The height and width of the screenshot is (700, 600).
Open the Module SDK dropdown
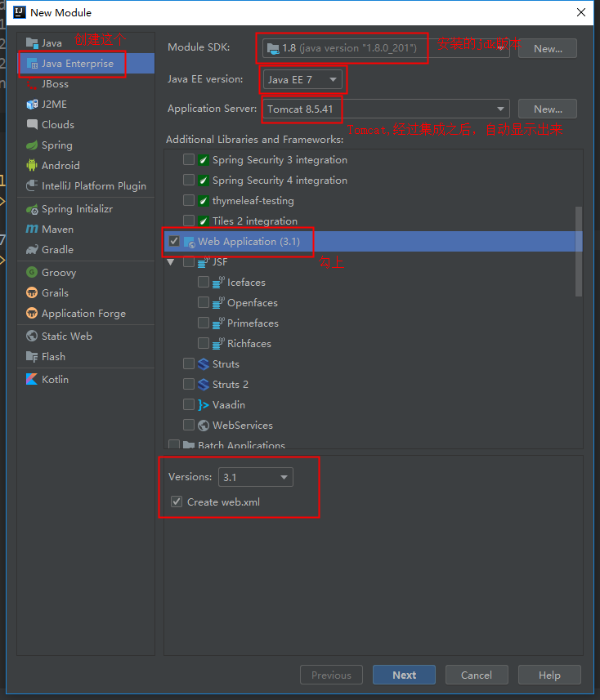click(386, 48)
